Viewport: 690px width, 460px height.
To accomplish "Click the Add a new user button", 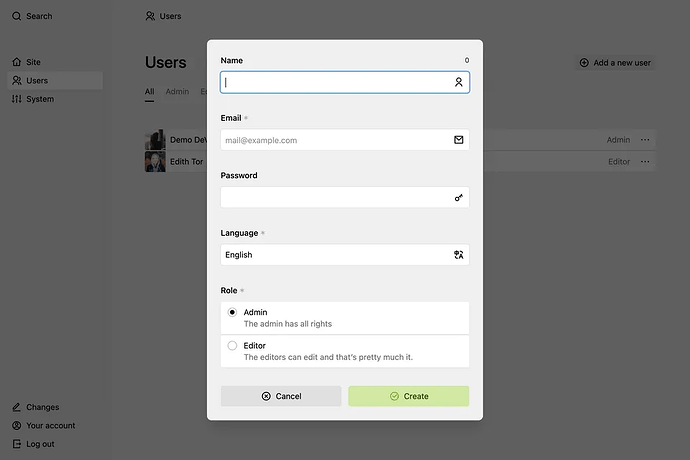I will point(615,63).
